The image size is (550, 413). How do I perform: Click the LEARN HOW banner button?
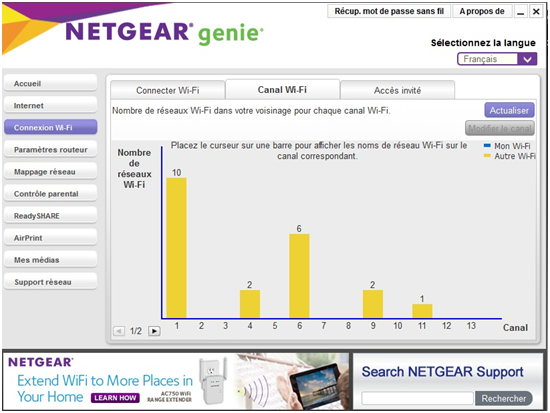pos(115,398)
